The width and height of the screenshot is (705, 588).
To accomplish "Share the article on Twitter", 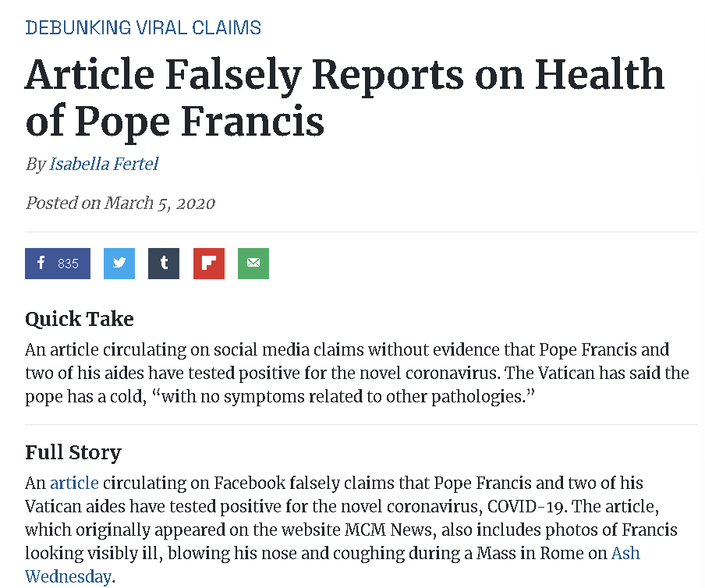I will point(119,264).
